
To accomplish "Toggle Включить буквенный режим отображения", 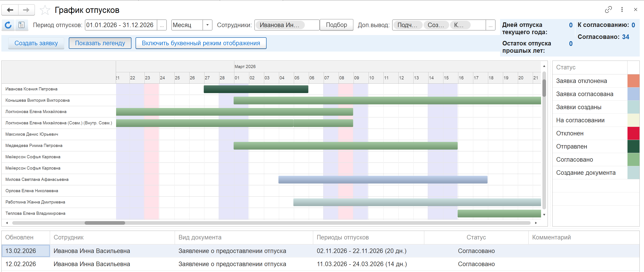I will (201, 43).
